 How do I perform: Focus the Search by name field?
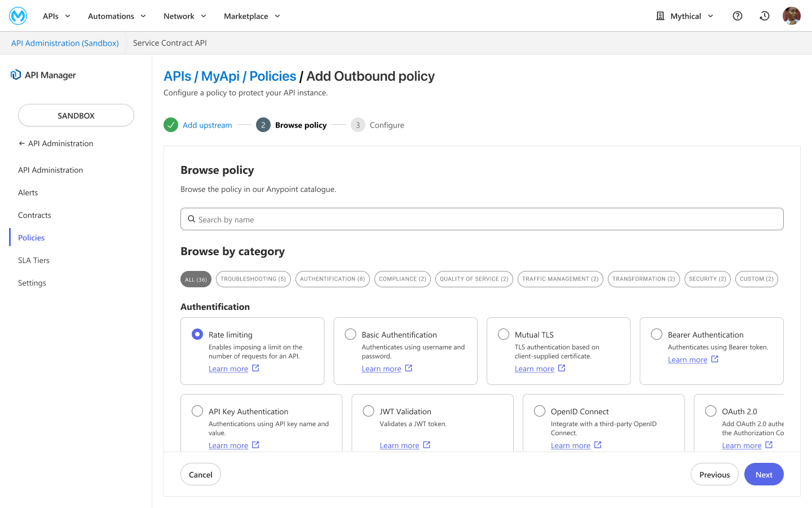482,219
